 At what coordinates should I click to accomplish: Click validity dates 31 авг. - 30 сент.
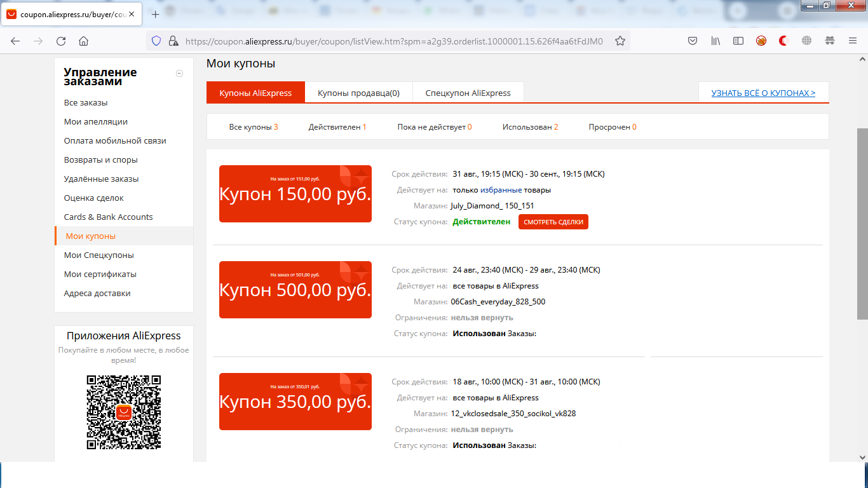tap(529, 174)
